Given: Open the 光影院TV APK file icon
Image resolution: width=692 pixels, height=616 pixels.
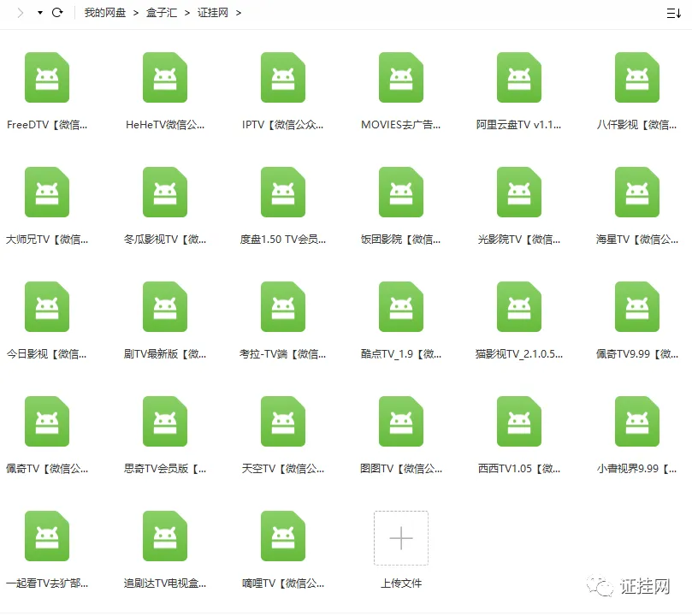Looking at the screenshot, I should click(519, 192).
